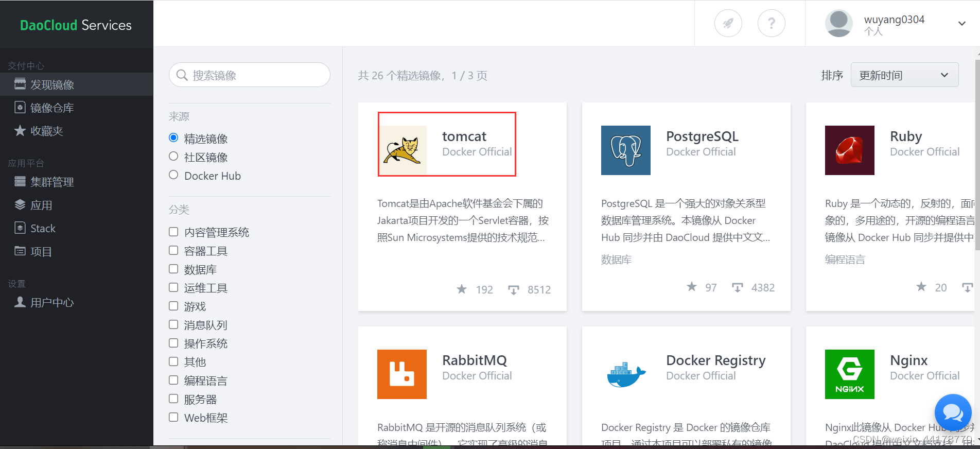The height and width of the screenshot is (449, 980).
Task: Click the 应用 layers icon
Action: (x=20, y=204)
